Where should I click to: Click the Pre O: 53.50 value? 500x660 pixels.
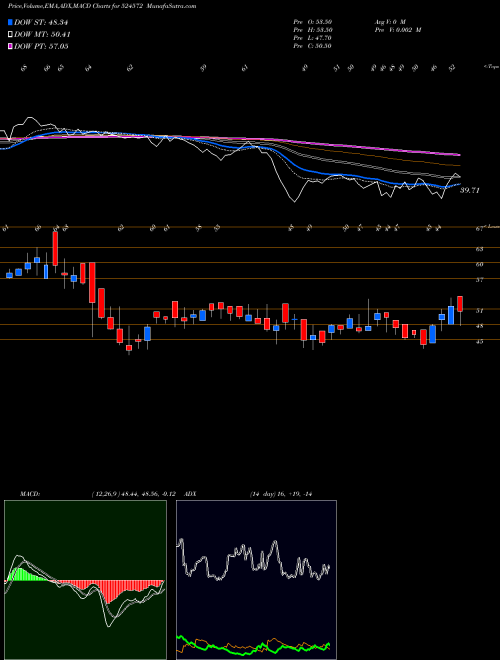click(312, 22)
